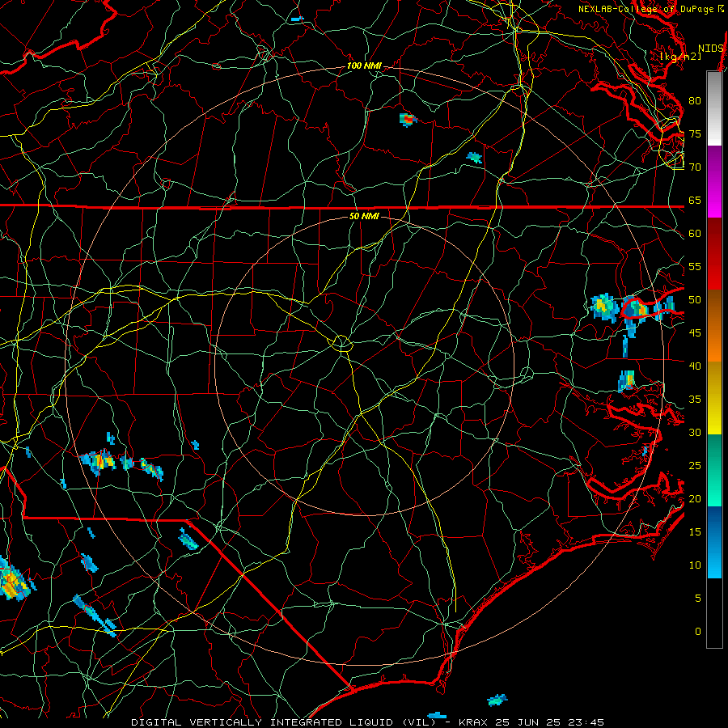
Task: Pick the black bottom segment of the VIL scale
Action: (x=714, y=613)
